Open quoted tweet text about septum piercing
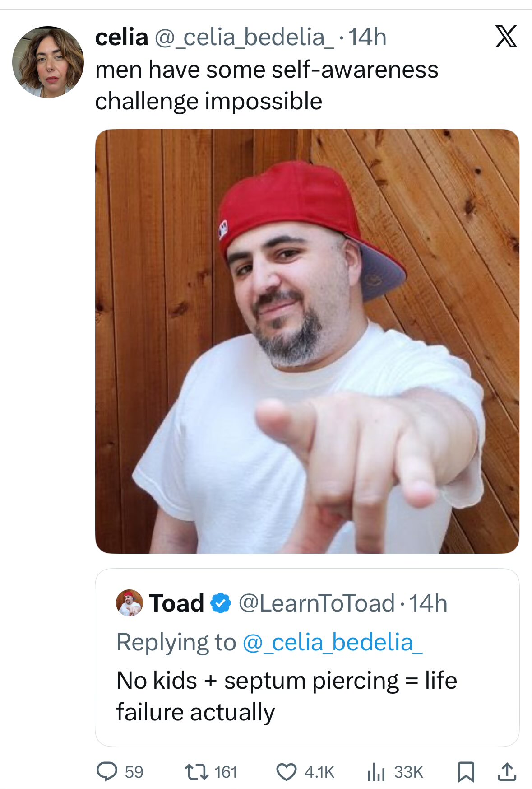Viewport: 532px width, 789px height. pyautogui.click(x=287, y=696)
